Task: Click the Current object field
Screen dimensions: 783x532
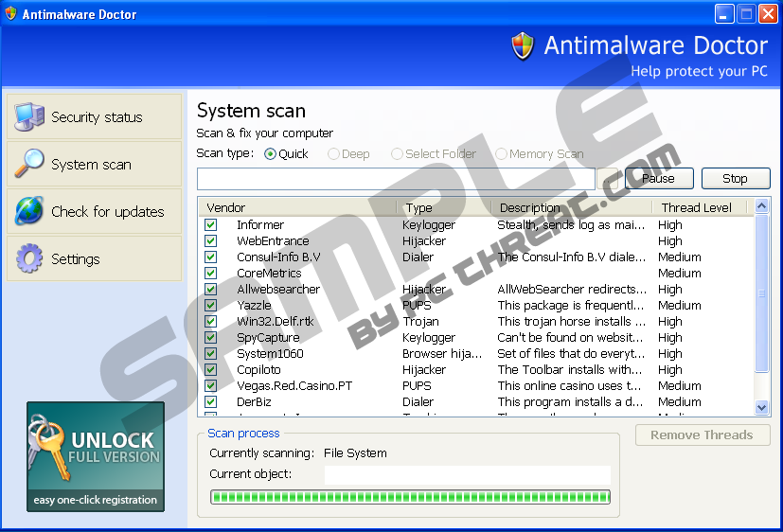Action: coord(468,474)
